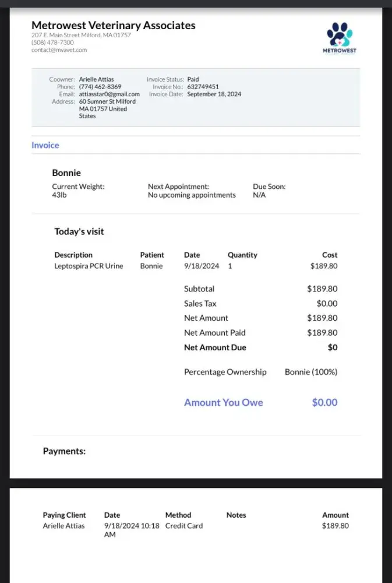Image resolution: width=392 pixels, height=583 pixels.
Task: Click the Metrowest paw print logo
Action: pyautogui.click(x=339, y=37)
